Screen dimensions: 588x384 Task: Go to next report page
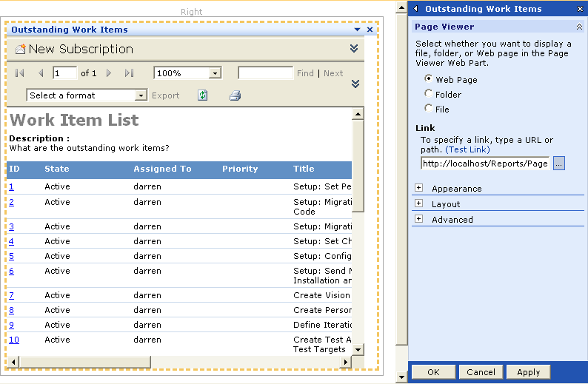[x=109, y=73]
